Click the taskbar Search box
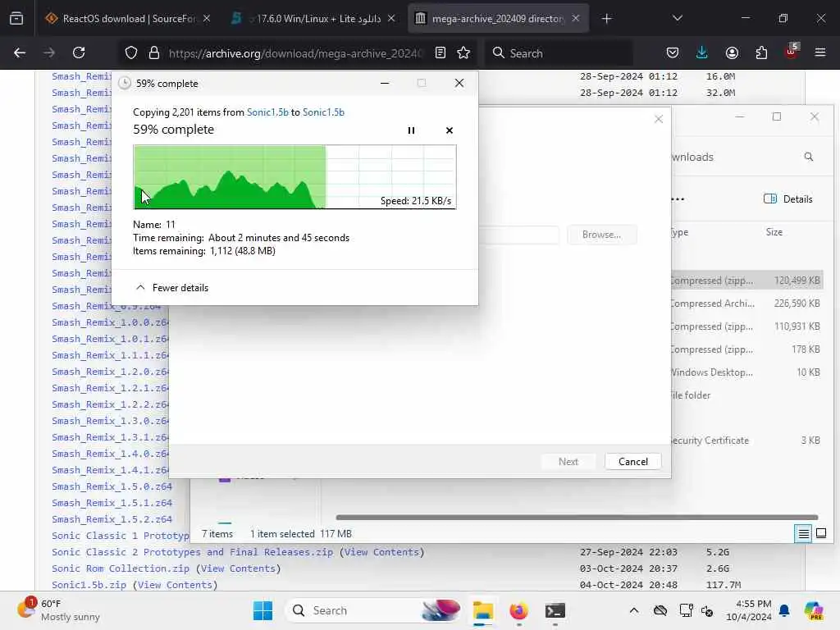The height and width of the screenshot is (630, 840). [x=373, y=610]
